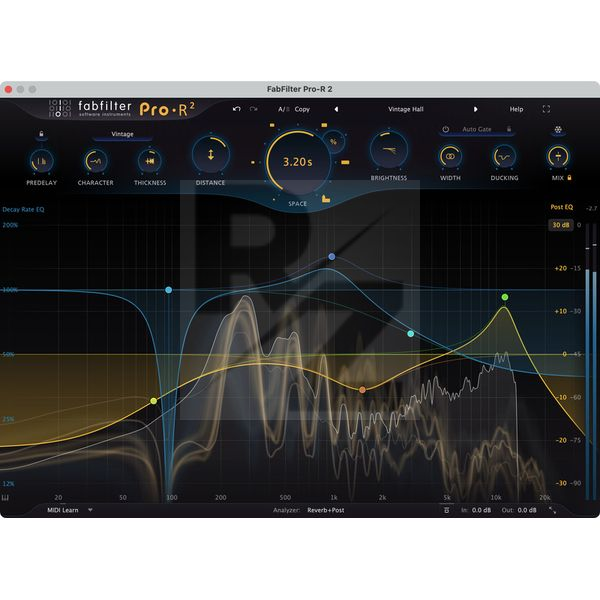Toggle the Mix lock icon
The image size is (600, 600).
click(x=569, y=178)
